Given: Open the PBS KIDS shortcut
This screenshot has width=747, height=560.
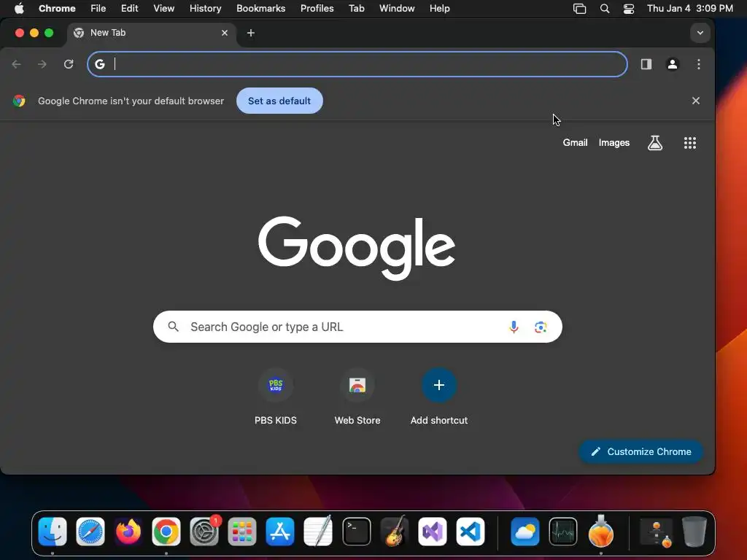Looking at the screenshot, I should coord(275,397).
